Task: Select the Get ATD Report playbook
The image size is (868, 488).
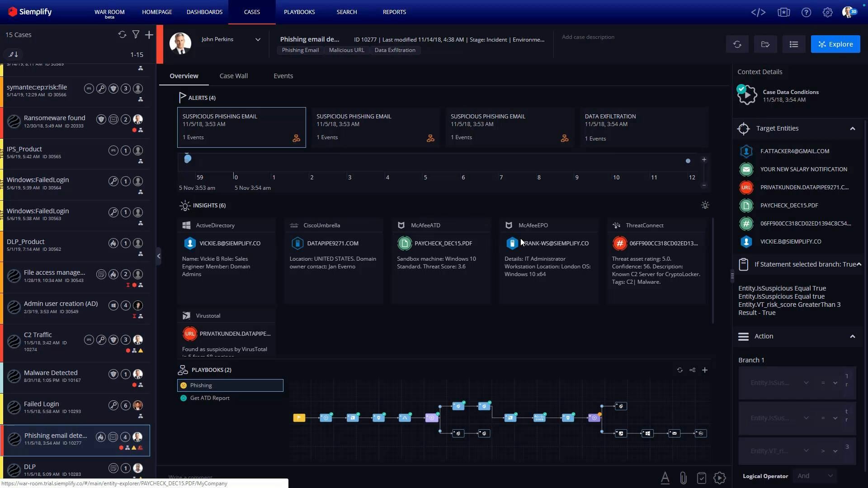Action: (x=210, y=398)
